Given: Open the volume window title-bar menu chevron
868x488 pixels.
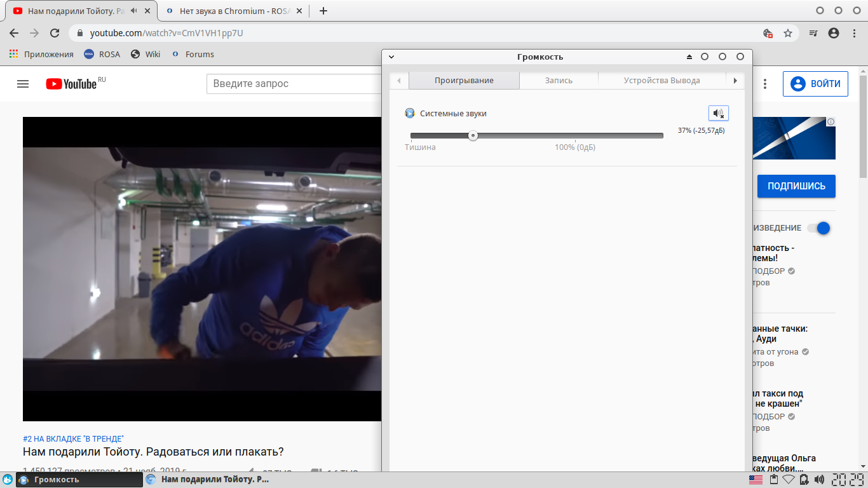Looking at the screenshot, I should (x=391, y=57).
